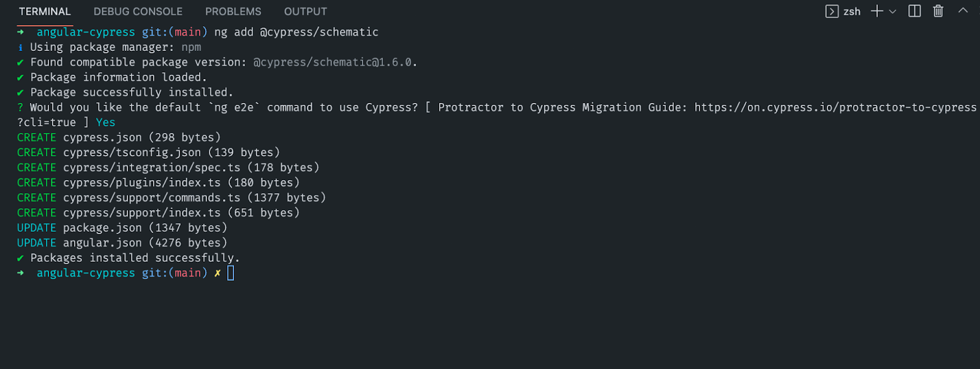Click cypress/tsconfig.json file path
Image resolution: width=980 pixels, height=369 pixels.
[x=132, y=152]
